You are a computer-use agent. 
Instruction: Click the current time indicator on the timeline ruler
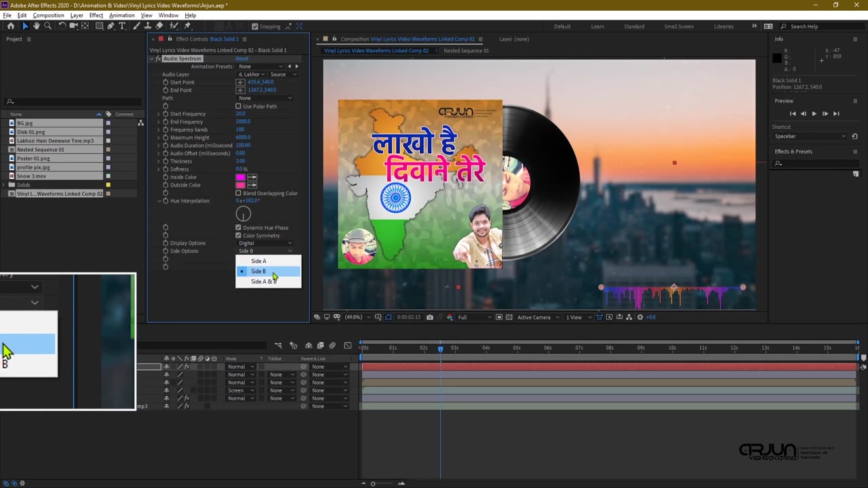[440, 348]
